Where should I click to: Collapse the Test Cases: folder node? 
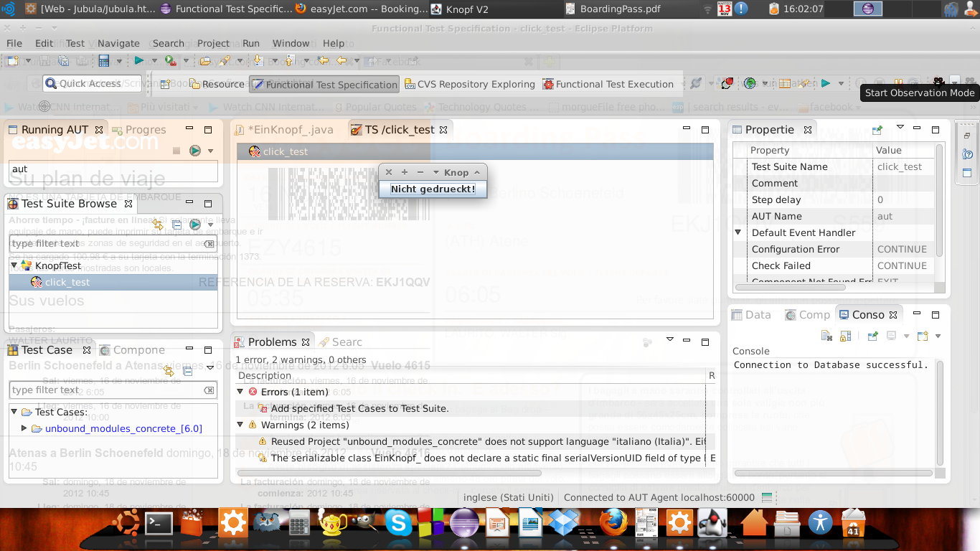14,412
